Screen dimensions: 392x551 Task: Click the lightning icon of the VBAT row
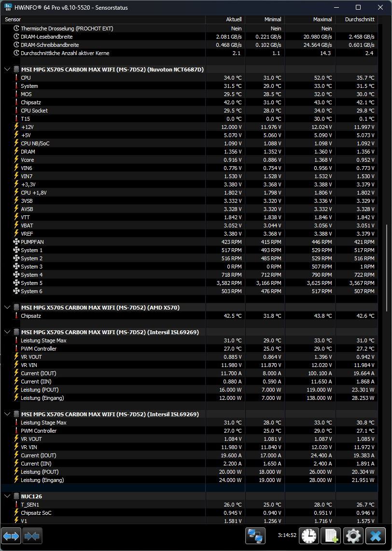click(16, 226)
